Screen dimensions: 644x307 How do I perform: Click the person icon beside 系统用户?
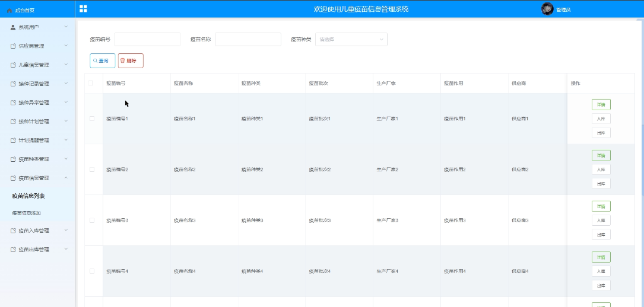pos(12,27)
